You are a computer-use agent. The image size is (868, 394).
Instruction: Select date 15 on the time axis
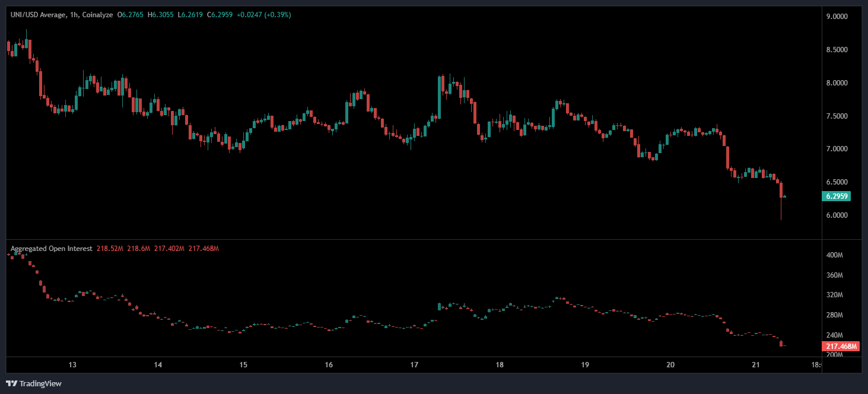pyautogui.click(x=243, y=365)
